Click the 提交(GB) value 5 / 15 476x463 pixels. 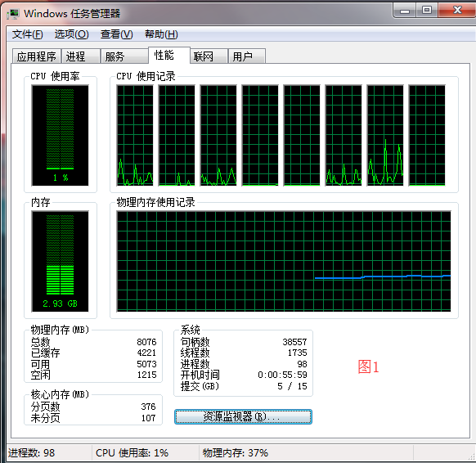pos(292,386)
